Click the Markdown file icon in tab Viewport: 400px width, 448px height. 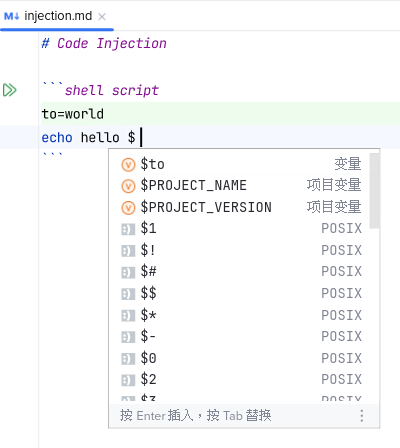click(x=12, y=16)
